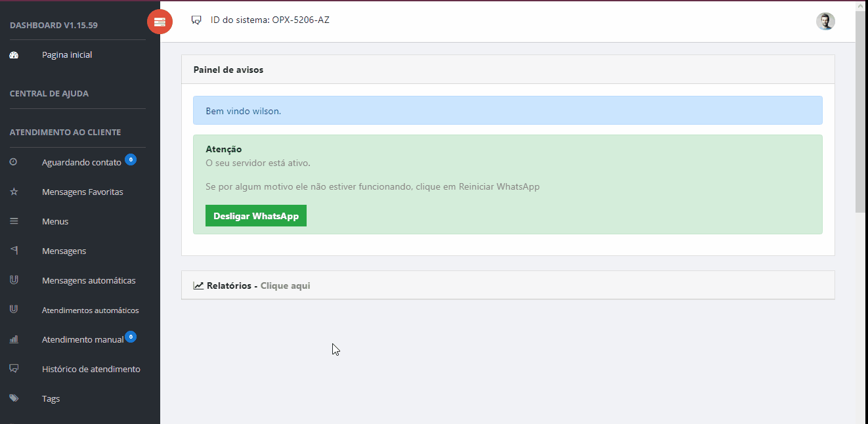Viewport: 868px width, 424px height.
Task: Go to Atendimentos automáticos in the sidebar
Action: (x=90, y=310)
